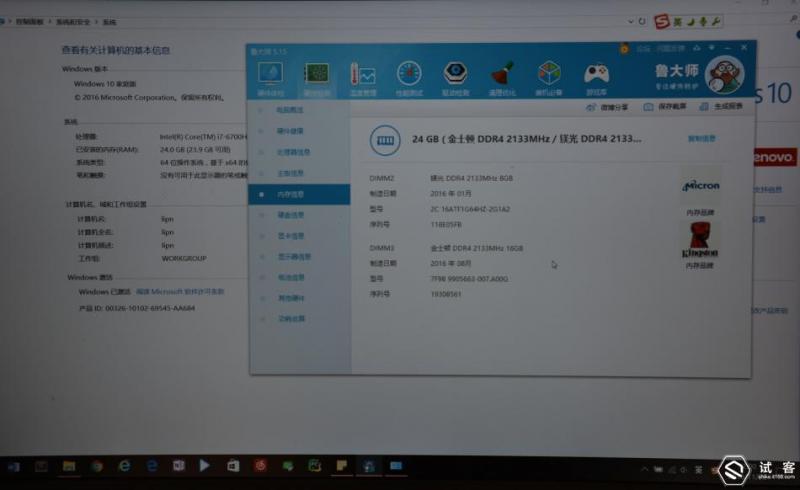This screenshot has width=800, height=490.
Task: Click the Sogou input method S icon
Action: tap(662, 21)
